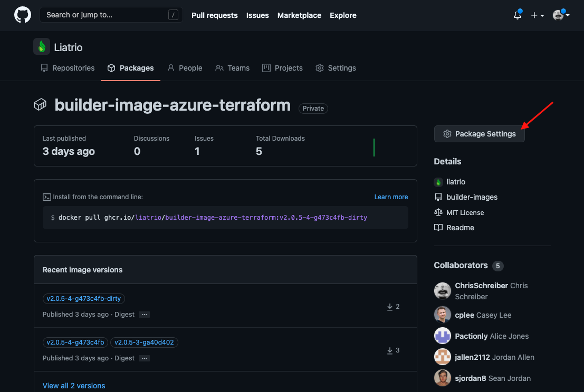
Task: Click ChrisSchreiber avatar thumbnail
Action: point(443,291)
